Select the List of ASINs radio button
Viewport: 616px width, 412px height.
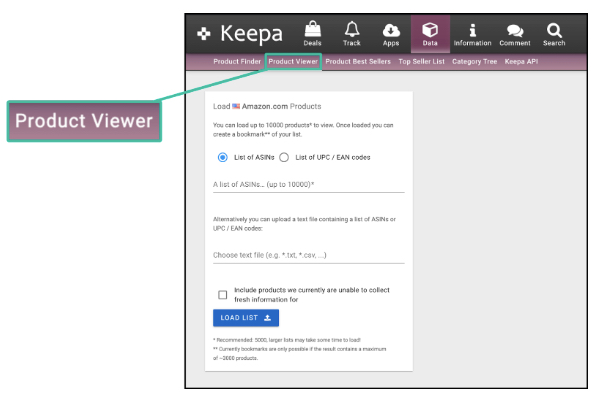(x=223, y=157)
